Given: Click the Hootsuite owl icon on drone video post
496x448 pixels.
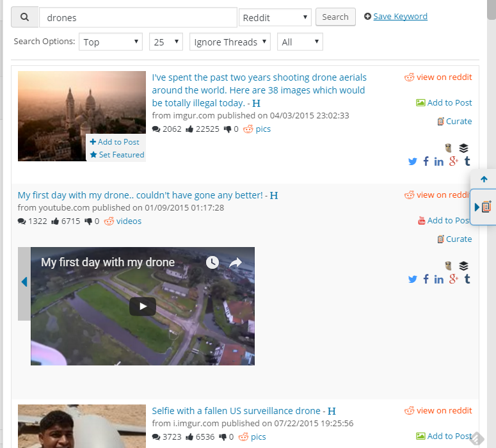Looking at the screenshot, I should (x=448, y=266).
